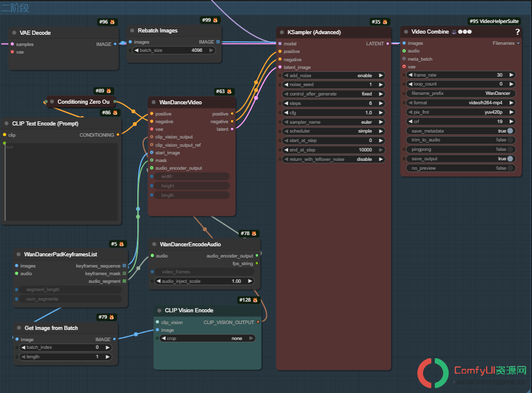Change control_after_generate from fixed
Screen dimensions: 532x393
(333, 94)
